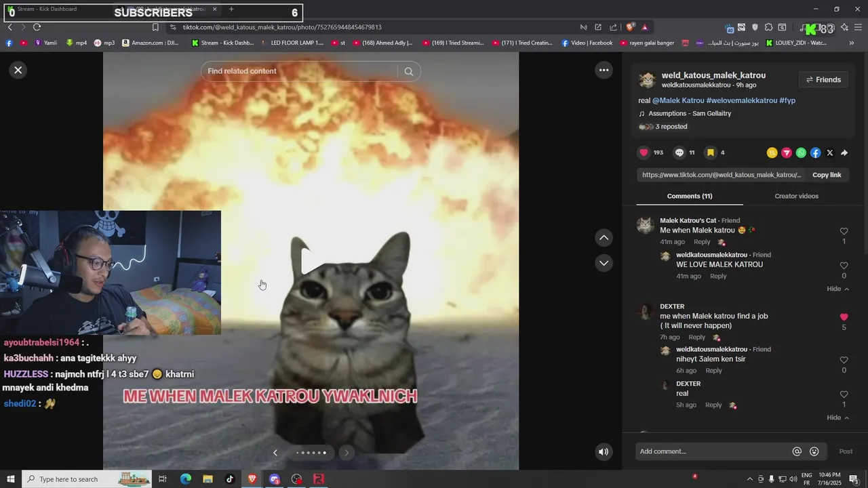
Task: Share the post to WhatsApp
Action: [x=801, y=153]
